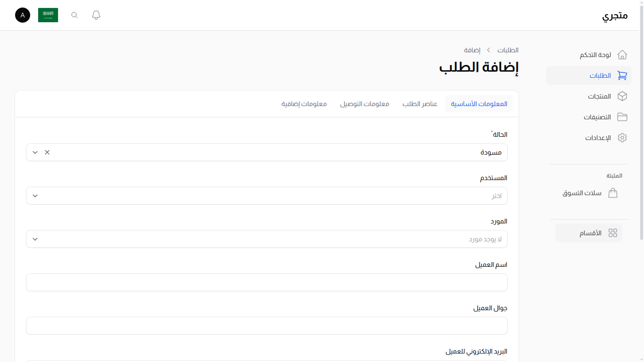This screenshot has height=362, width=644.
Task: Switch to the عناصر الطلب tab
Action: 420,104
